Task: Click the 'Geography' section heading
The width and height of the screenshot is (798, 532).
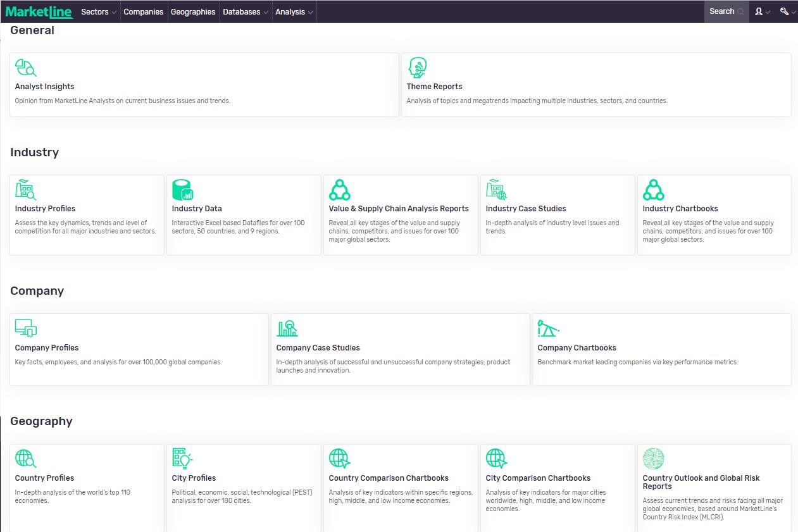Action: (x=42, y=421)
